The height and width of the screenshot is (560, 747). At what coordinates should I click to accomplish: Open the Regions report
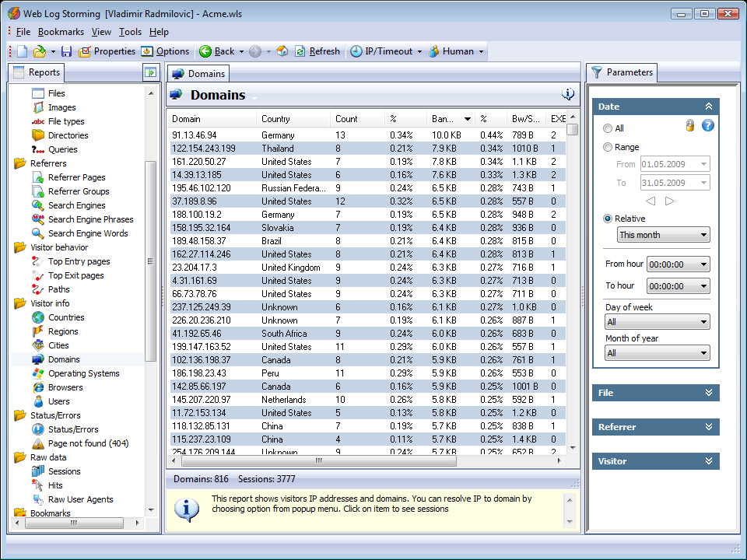point(54,331)
